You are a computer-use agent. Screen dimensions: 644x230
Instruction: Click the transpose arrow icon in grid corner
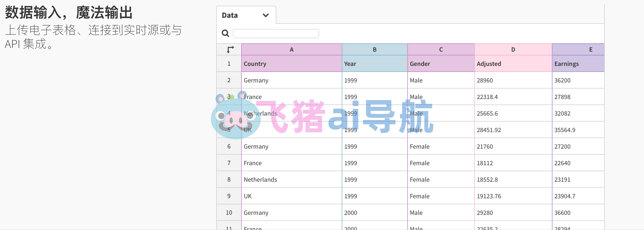pyautogui.click(x=230, y=49)
